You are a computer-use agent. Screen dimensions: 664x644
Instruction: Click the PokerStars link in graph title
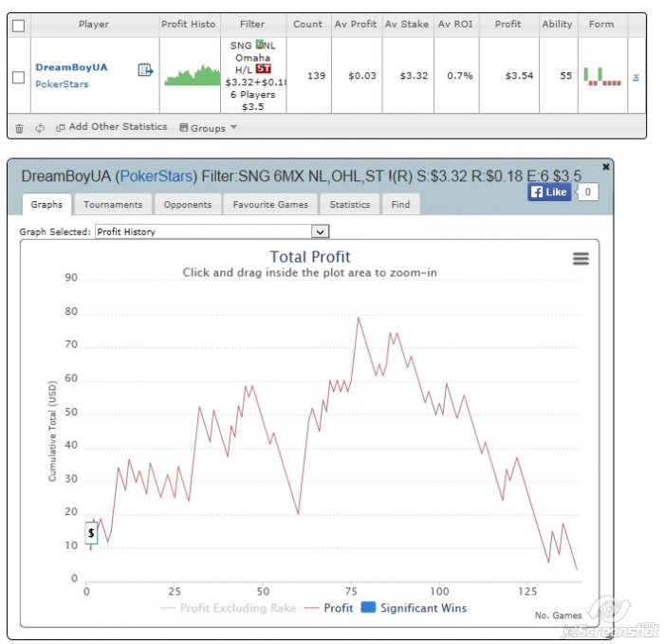pos(157,175)
